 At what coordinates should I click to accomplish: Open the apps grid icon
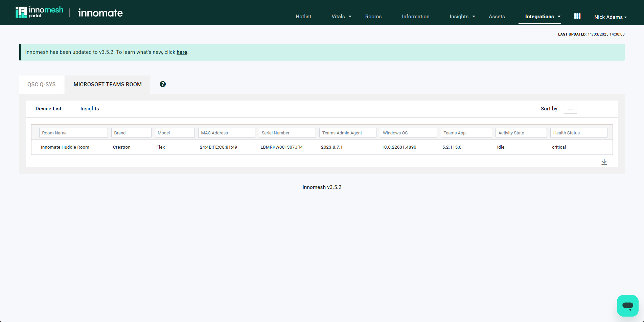[577, 16]
